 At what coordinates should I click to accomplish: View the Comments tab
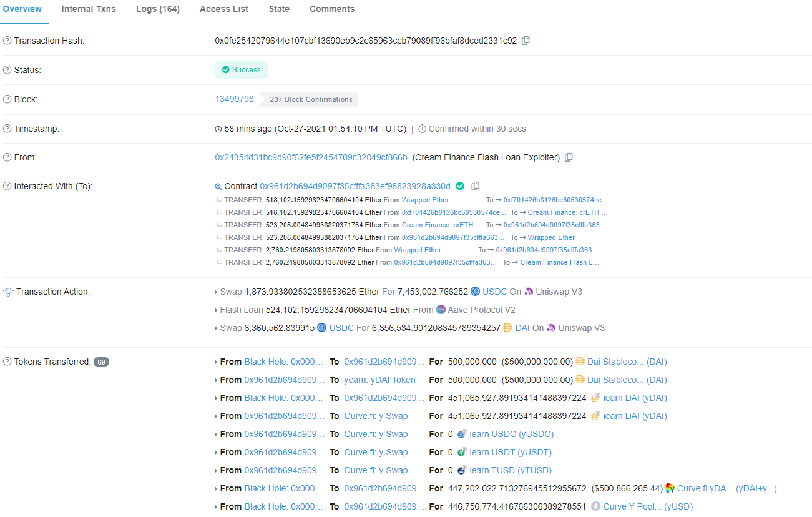pyautogui.click(x=332, y=9)
